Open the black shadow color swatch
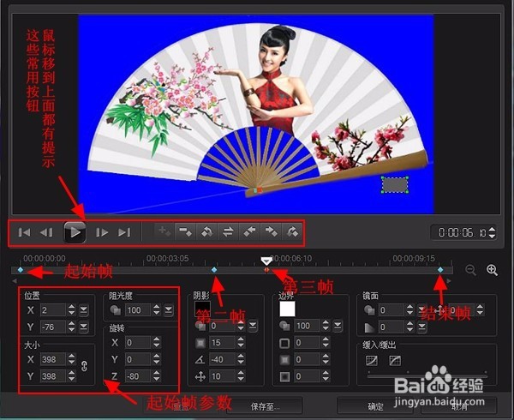 (202, 309)
